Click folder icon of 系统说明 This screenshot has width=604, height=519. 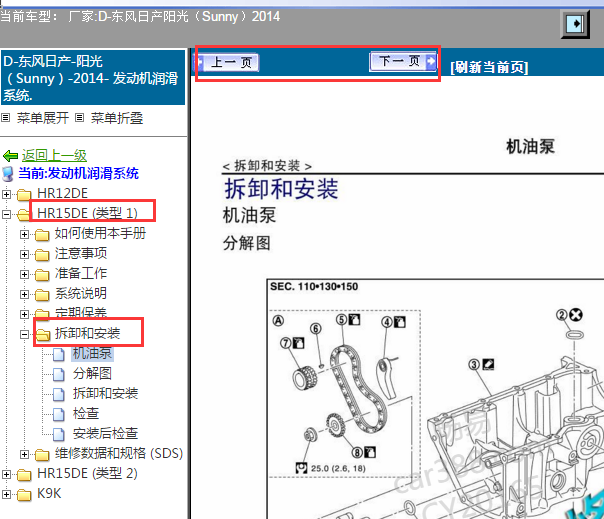pyautogui.click(x=42, y=295)
